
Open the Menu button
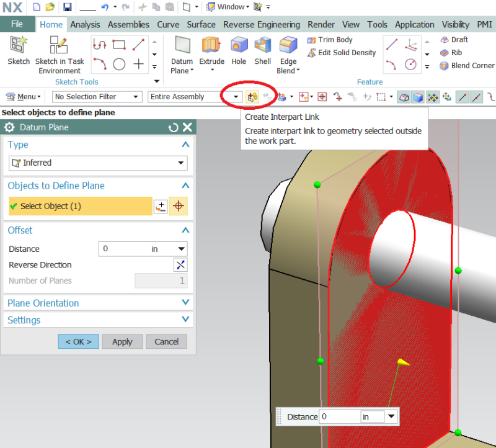click(24, 97)
